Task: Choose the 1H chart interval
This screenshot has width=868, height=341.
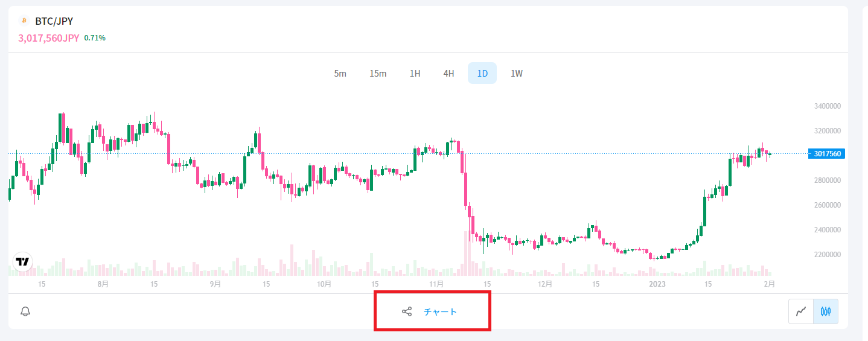Action: 415,74
